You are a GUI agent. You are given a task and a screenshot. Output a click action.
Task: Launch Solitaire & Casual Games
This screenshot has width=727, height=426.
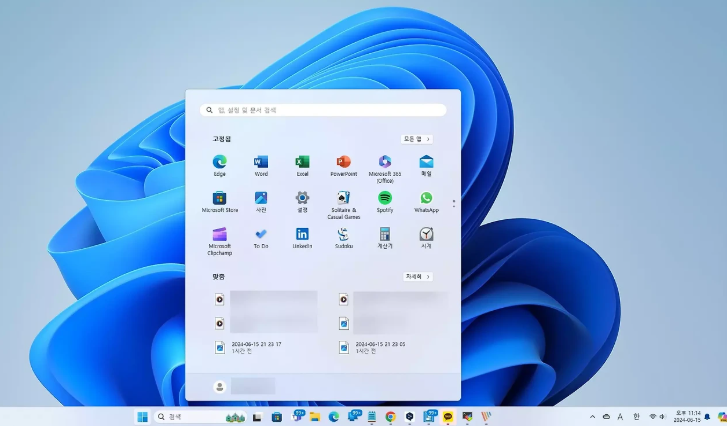pos(344,205)
